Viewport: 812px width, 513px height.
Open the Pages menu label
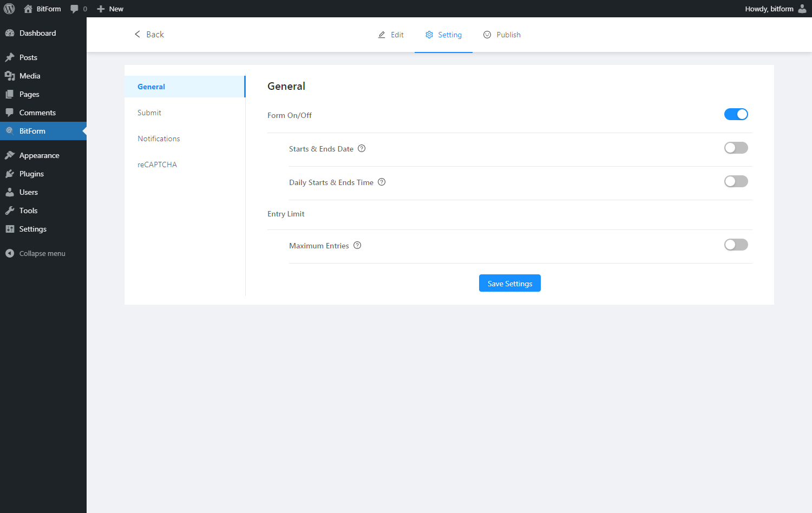click(x=29, y=94)
